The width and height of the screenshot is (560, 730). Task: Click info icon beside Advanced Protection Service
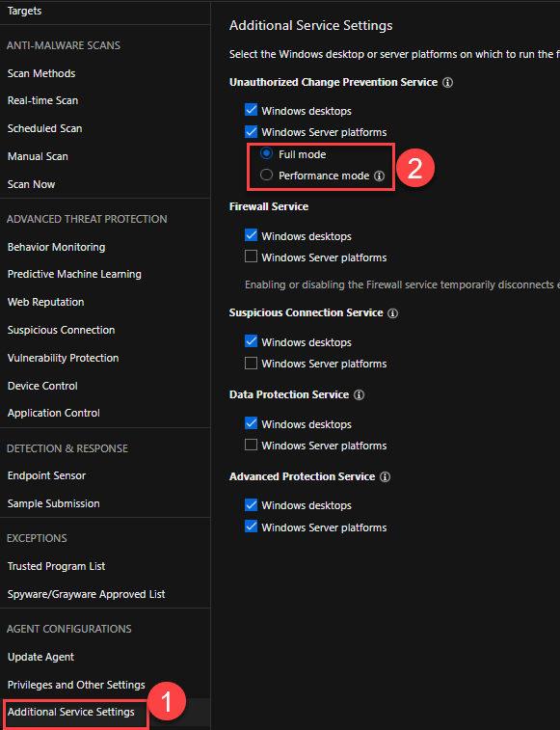(x=385, y=477)
